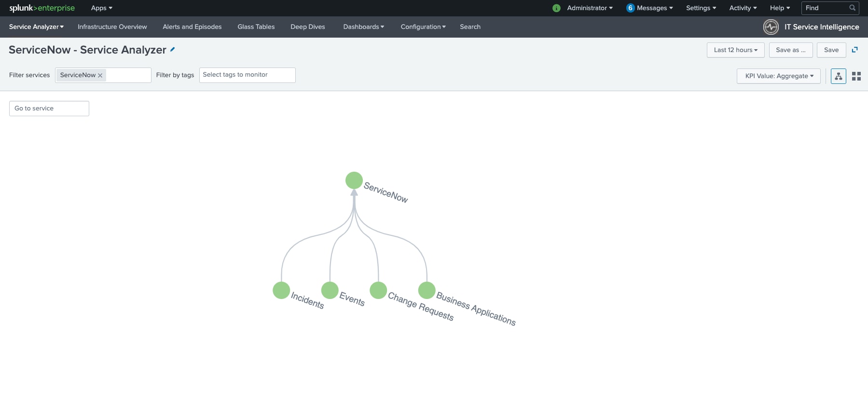Expand the Dashboards menu
This screenshot has height=394, width=868.
pos(364,27)
